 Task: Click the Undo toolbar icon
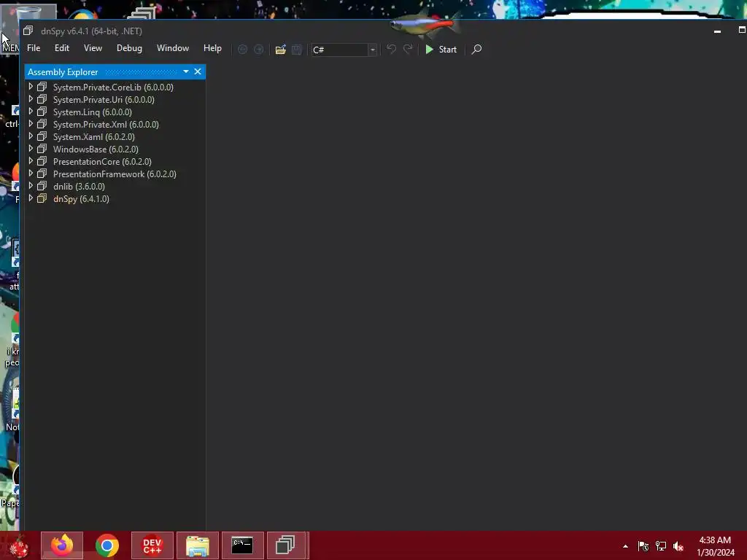pos(391,49)
